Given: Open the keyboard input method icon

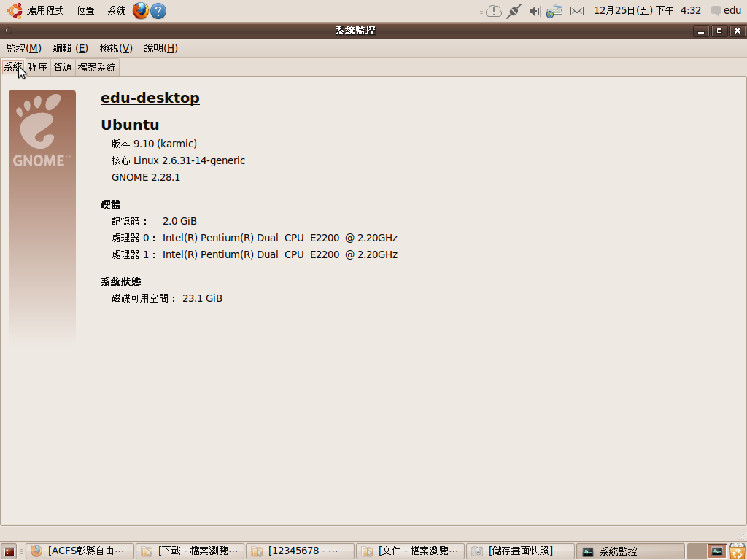Looking at the screenshot, I should click(x=554, y=11).
